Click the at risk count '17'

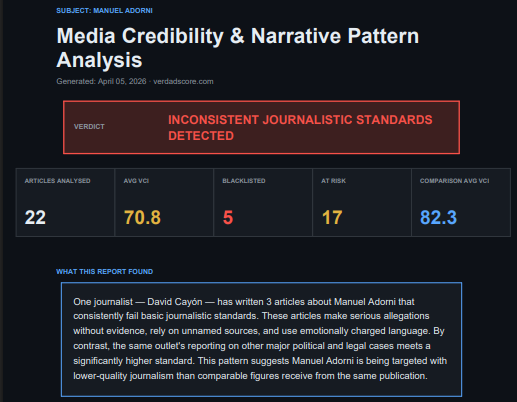point(332,218)
